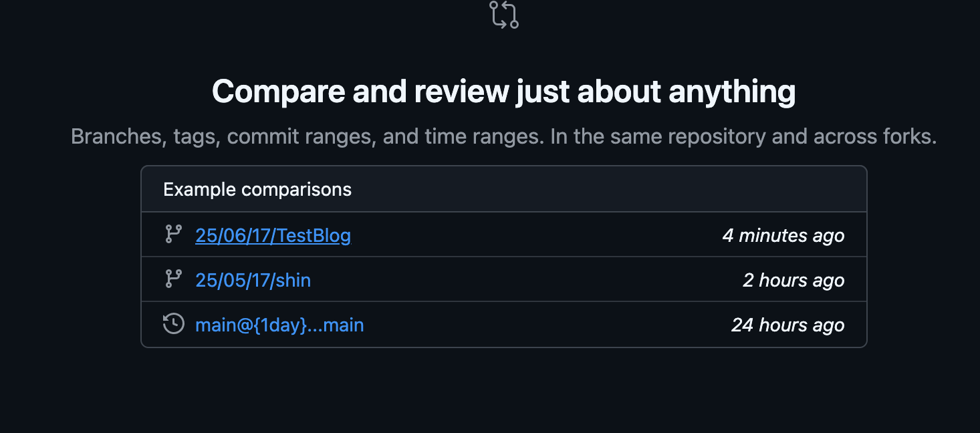Open the 25/05/17/shin branch comparison
The height and width of the screenshot is (433, 980).
tap(253, 280)
